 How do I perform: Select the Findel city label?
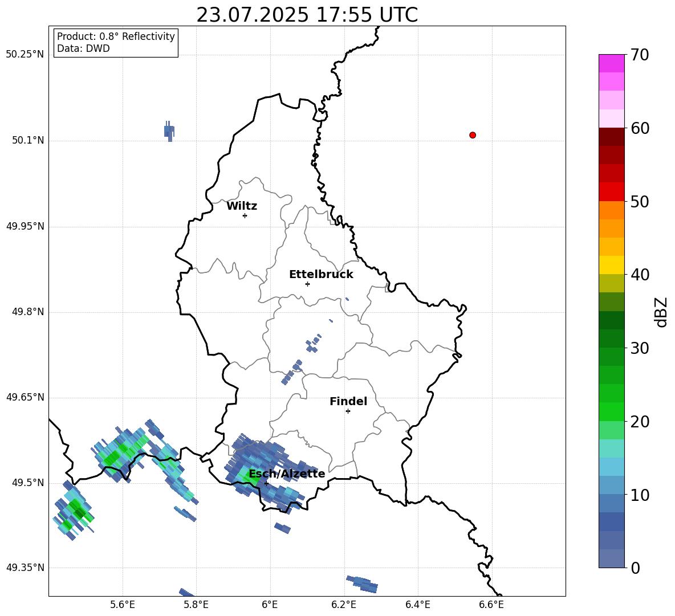click(348, 401)
